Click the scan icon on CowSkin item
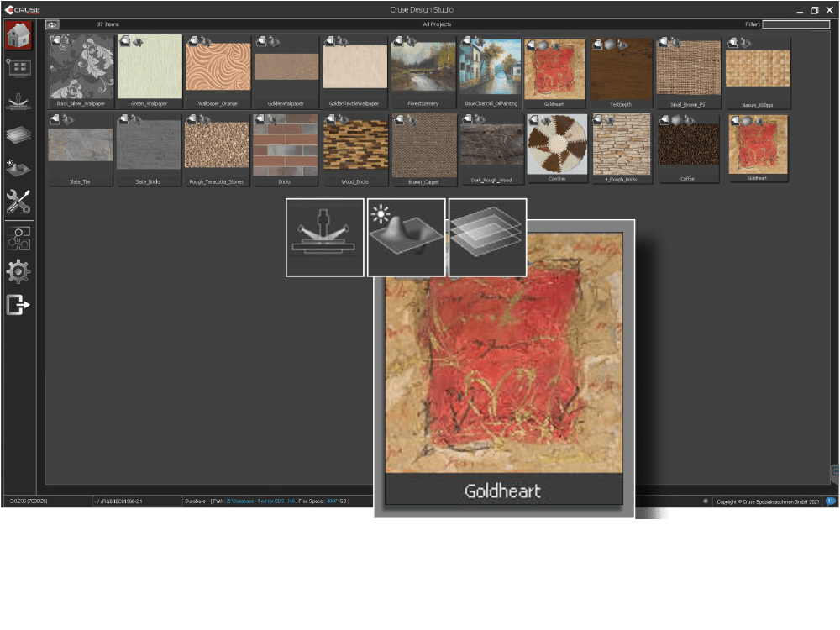 click(533, 120)
